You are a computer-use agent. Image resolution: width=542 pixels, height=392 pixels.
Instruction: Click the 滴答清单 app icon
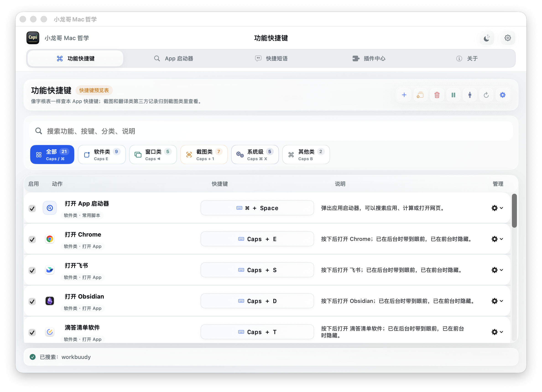pos(50,332)
